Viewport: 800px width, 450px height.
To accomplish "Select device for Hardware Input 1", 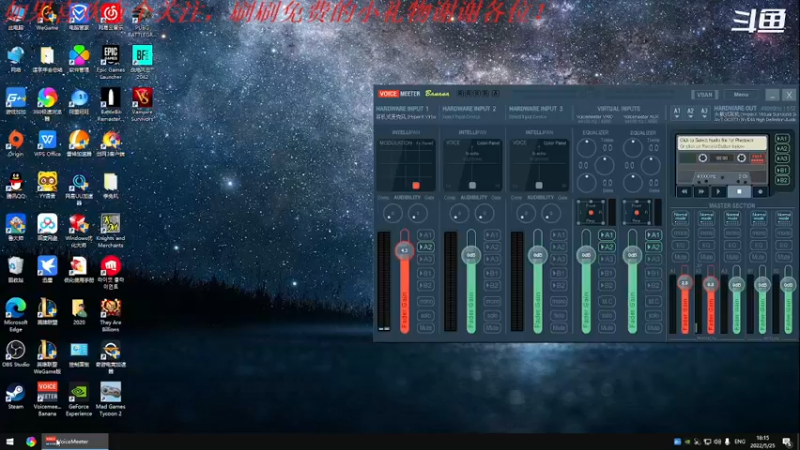I will pos(406,117).
